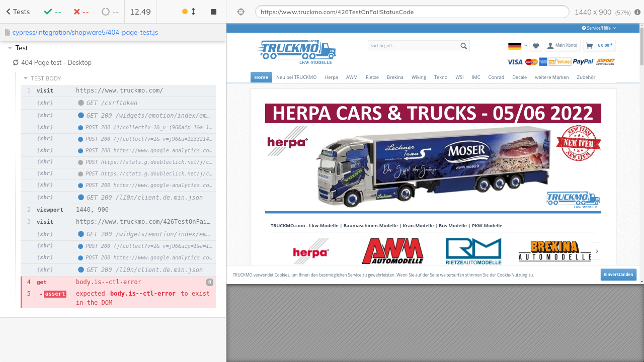Screen dimensions: 644x362
Task: Collapse the Test suite chevron
Action: click(x=10, y=48)
